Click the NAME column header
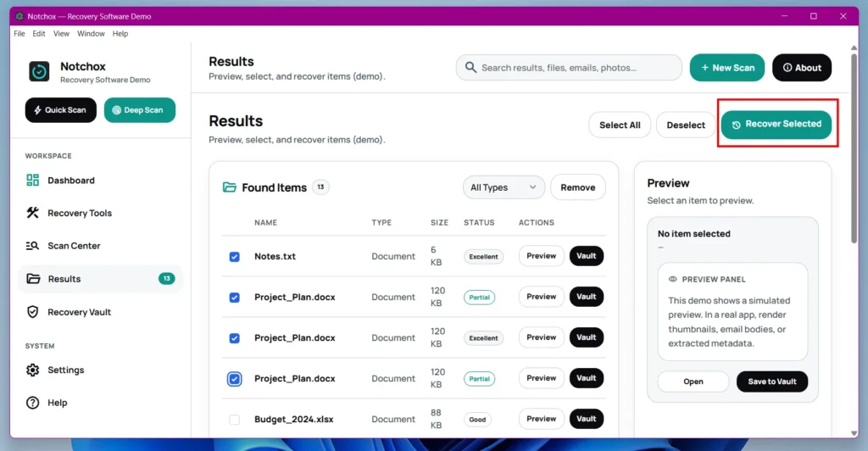This screenshot has height=451, width=868. click(x=265, y=222)
